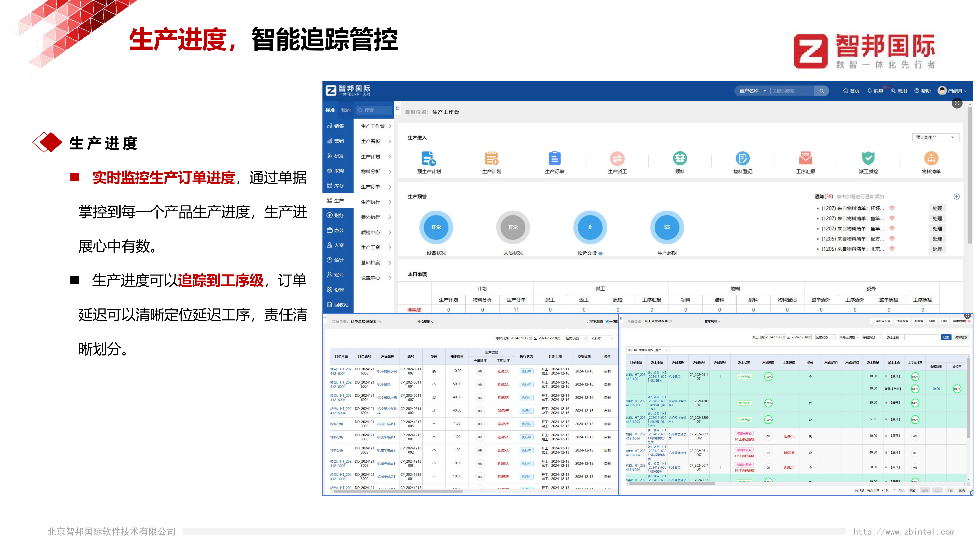Open the 预生产计划 icon in 生产进入

pyautogui.click(x=428, y=158)
